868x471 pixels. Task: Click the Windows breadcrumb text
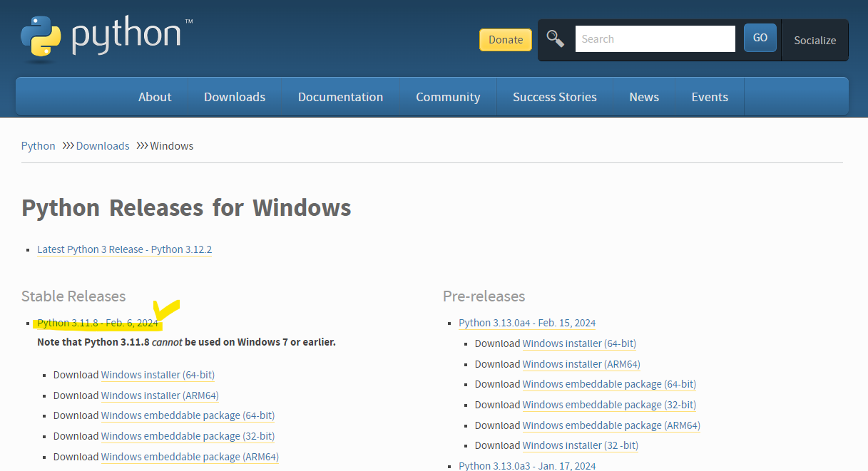[172, 145]
